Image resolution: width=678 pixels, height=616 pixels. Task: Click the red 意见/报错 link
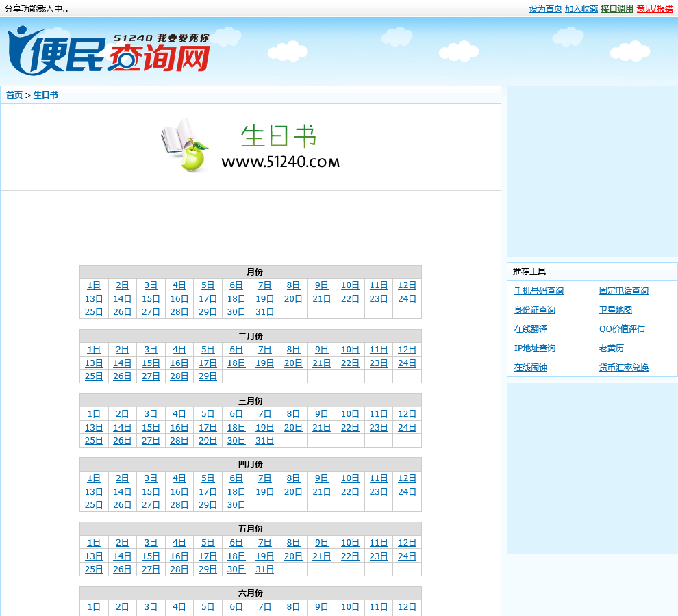pos(655,9)
